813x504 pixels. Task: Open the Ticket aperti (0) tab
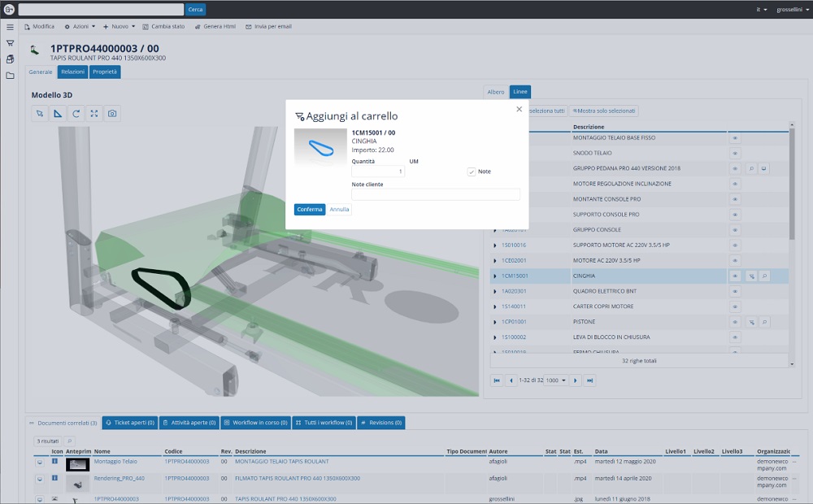(130, 423)
